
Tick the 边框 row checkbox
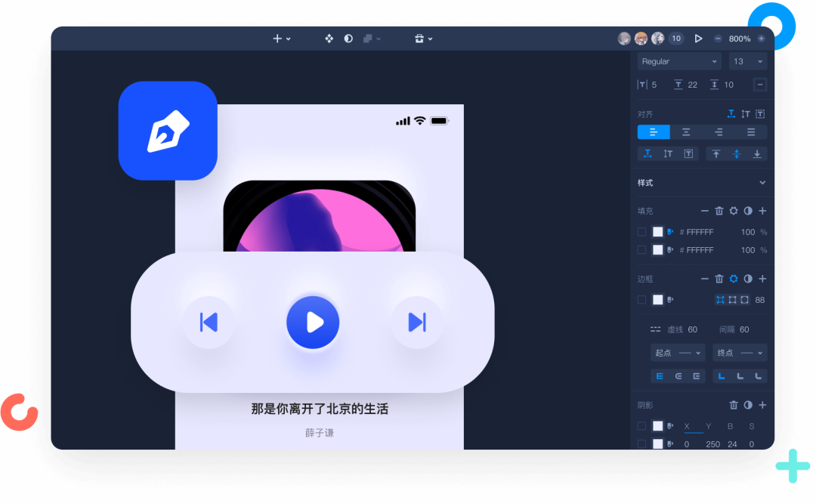point(641,300)
